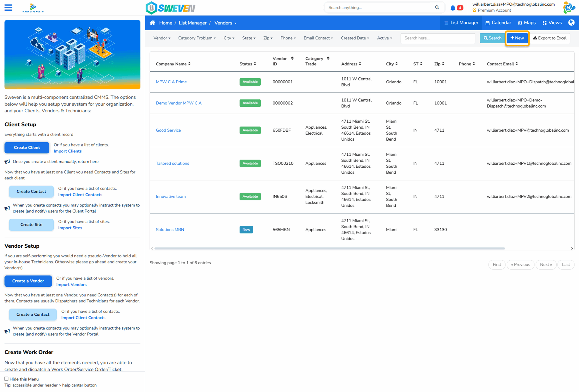Open the MPW C.A Prime vendor
This screenshot has height=392, width=579.
coord(171,82)
